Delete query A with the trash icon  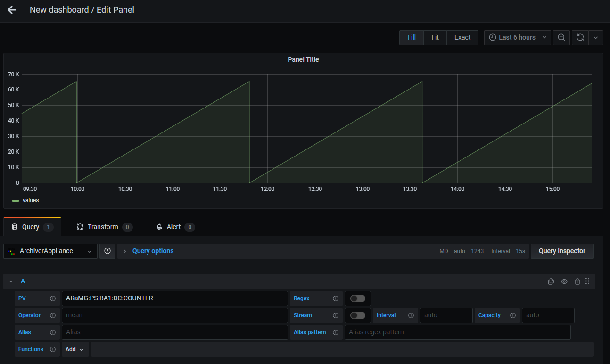coord(577,281)
